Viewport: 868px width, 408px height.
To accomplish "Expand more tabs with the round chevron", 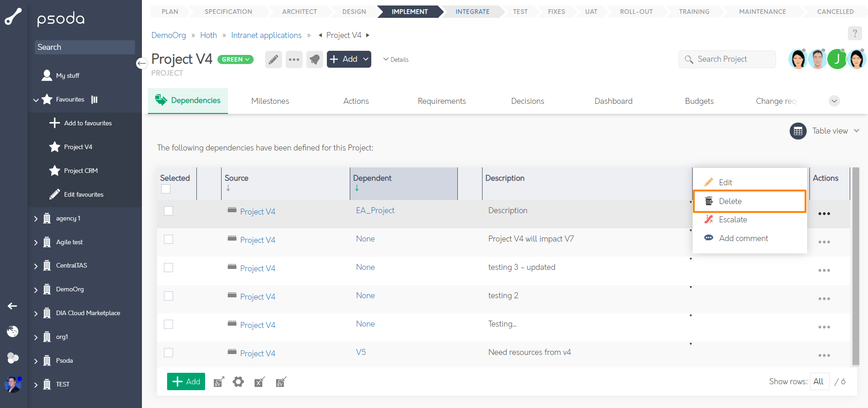I will click(x=834, y=101).
